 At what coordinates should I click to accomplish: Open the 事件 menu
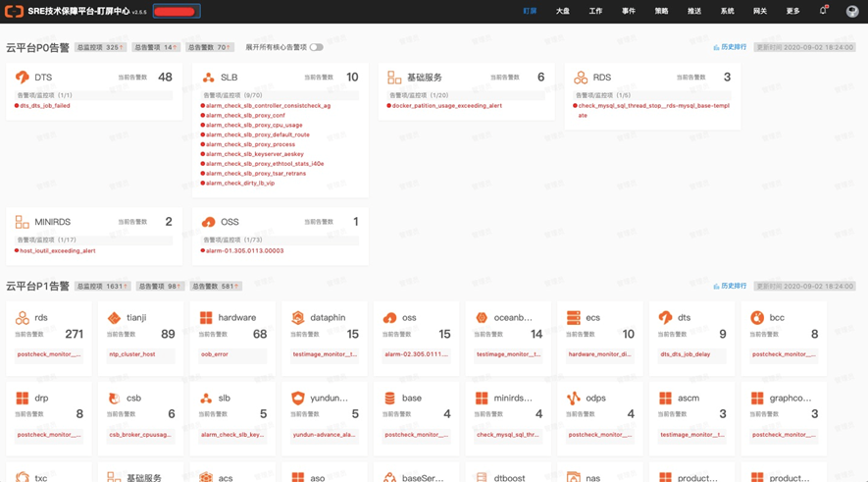(x=629, y=11)
